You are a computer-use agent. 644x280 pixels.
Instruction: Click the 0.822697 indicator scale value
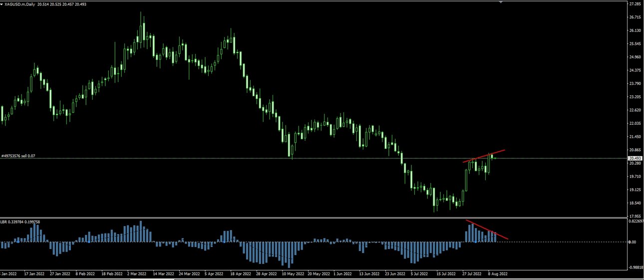[x=636, y=221]
